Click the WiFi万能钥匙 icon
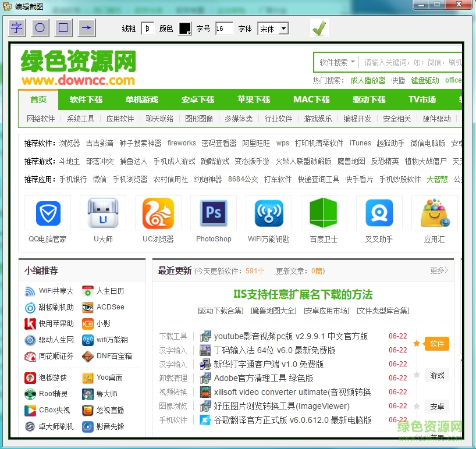476x449 pixels. tap(268, 212)
